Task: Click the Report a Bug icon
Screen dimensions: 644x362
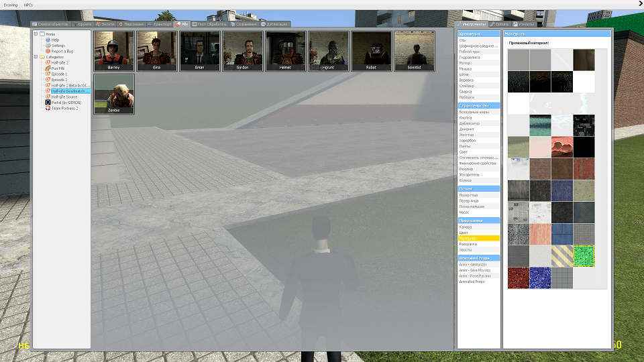Action: [48, 52]
